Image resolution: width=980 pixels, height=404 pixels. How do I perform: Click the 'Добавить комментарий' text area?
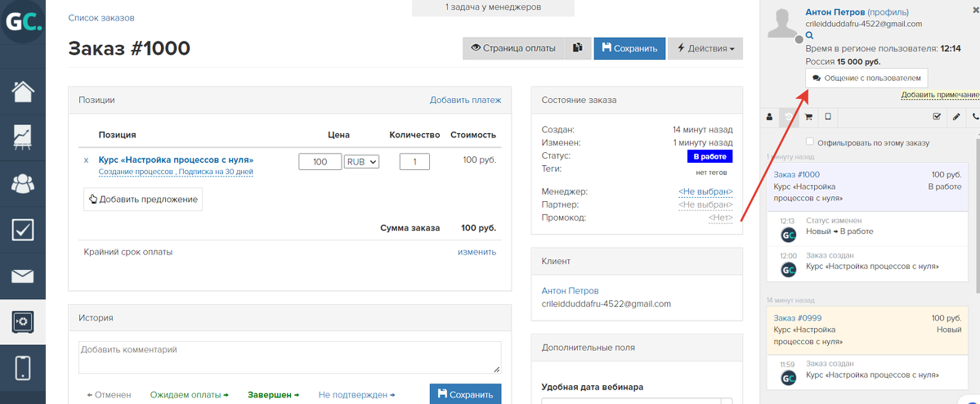[x=290, y=357]
